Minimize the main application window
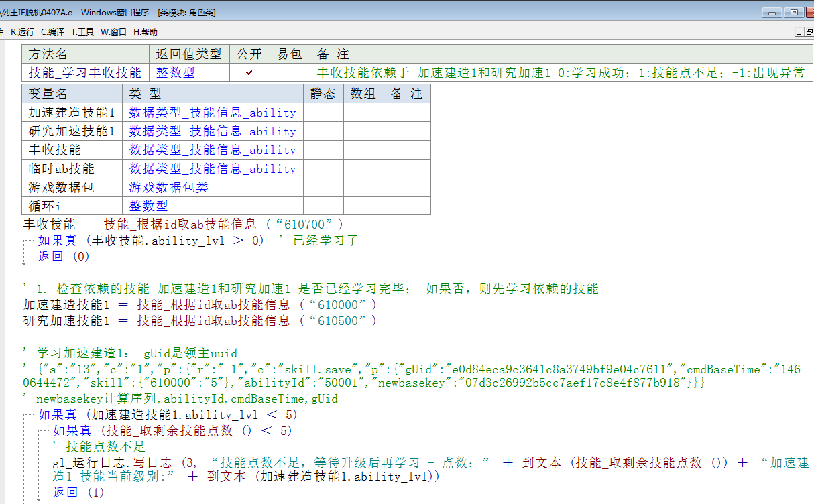This screenshot has height=504, width=814. 772,12
